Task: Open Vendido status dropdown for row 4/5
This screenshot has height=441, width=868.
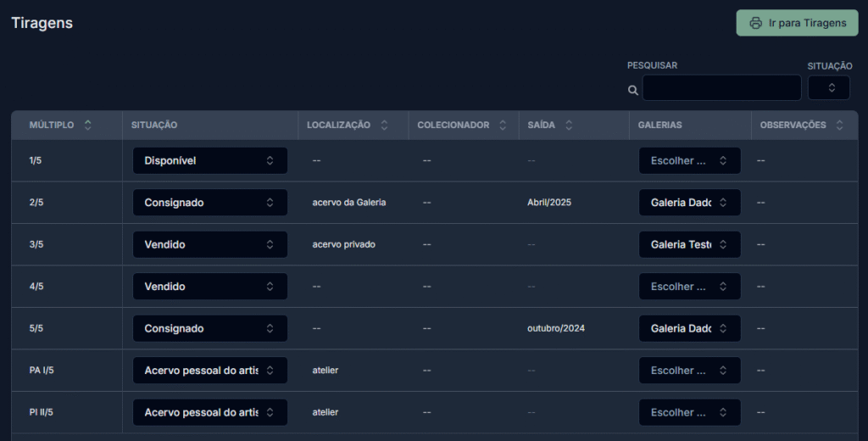Action: click(209, 287)
